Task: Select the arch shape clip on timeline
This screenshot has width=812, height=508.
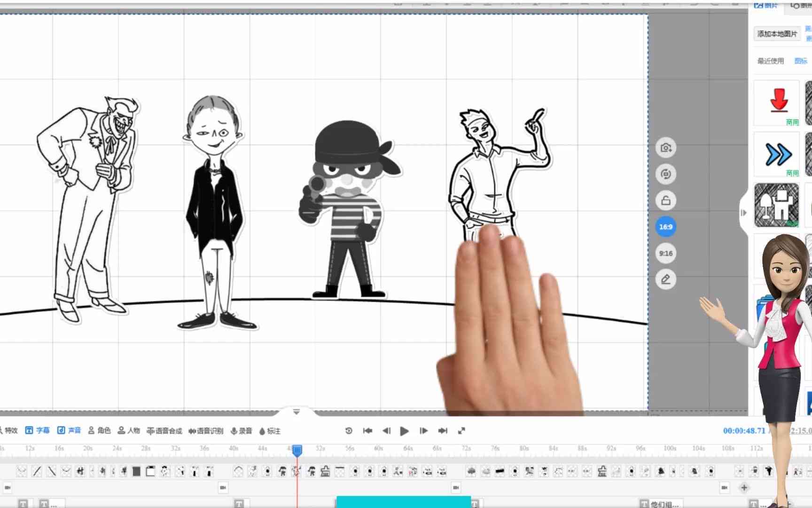Action: pos(238,471)
